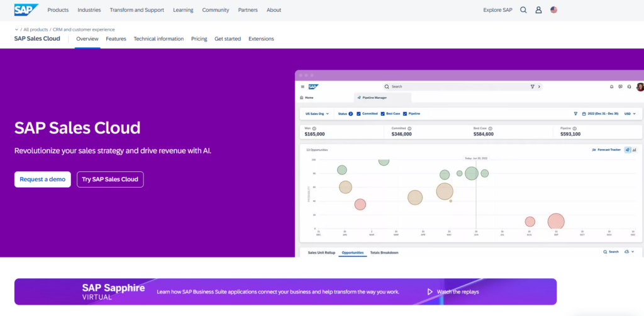Toggle the Committed status checkbox

(x=358, y=114)
